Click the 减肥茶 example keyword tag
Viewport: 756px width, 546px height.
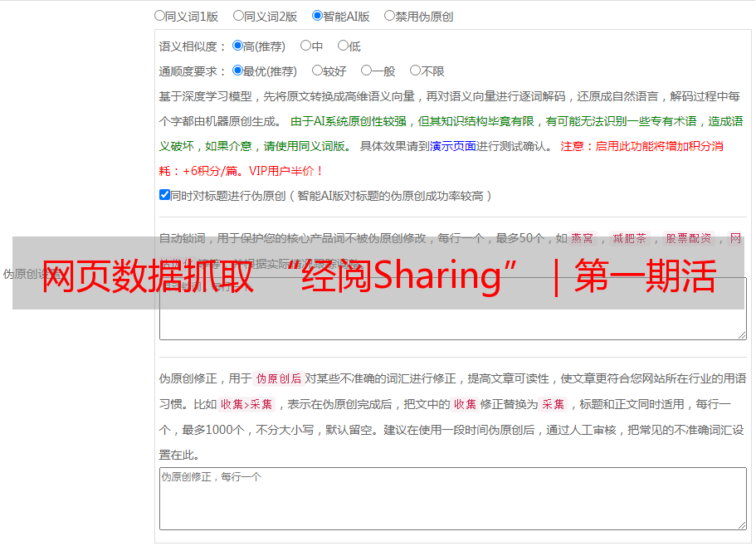[629, 238]
